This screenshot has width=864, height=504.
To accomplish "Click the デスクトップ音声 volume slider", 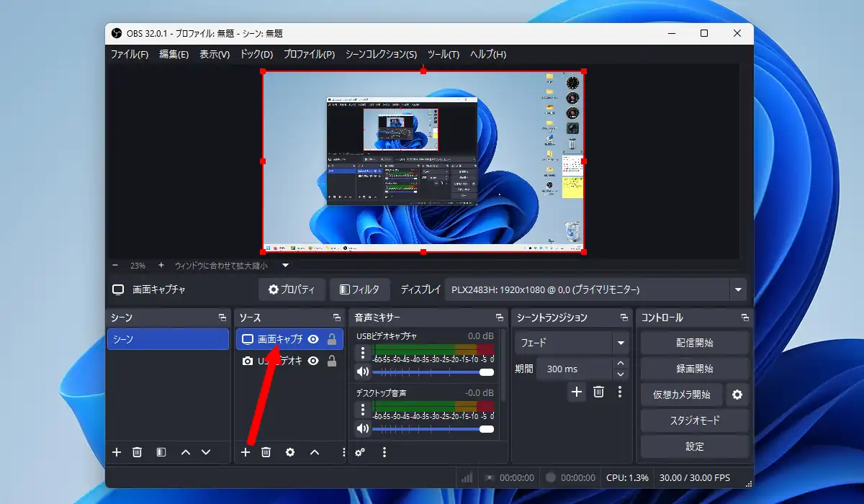I will [432, 429].
